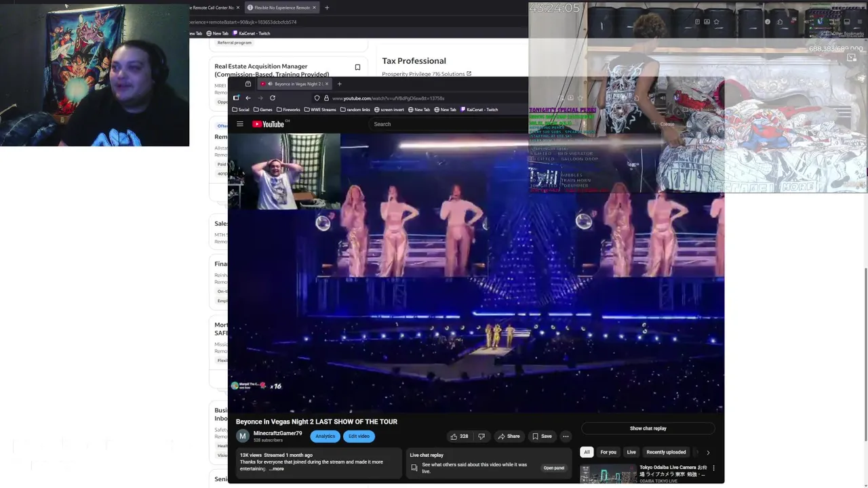868x488 pixels.
Task: Open external link icon beside Prosperity Privilege
Action: tap(469, 74)
